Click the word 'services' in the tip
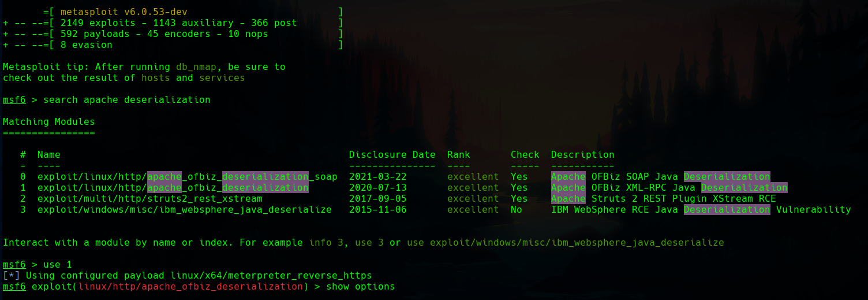 click(x=222, y=78)
